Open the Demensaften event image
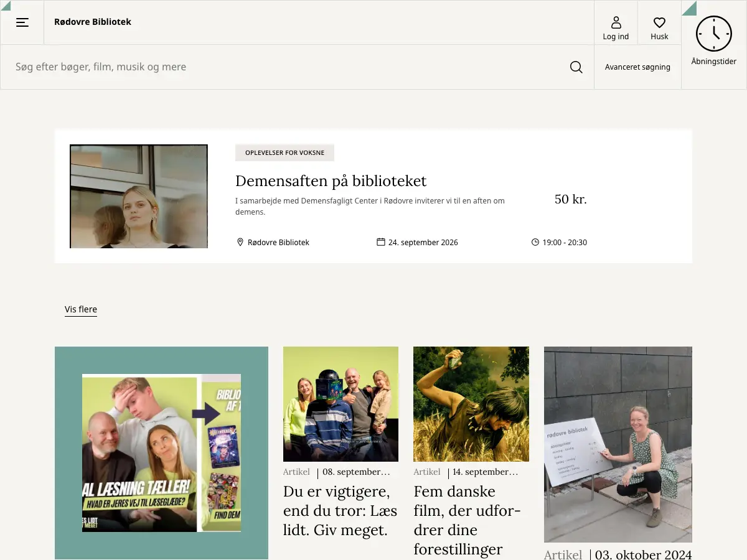 click(139, 197)
